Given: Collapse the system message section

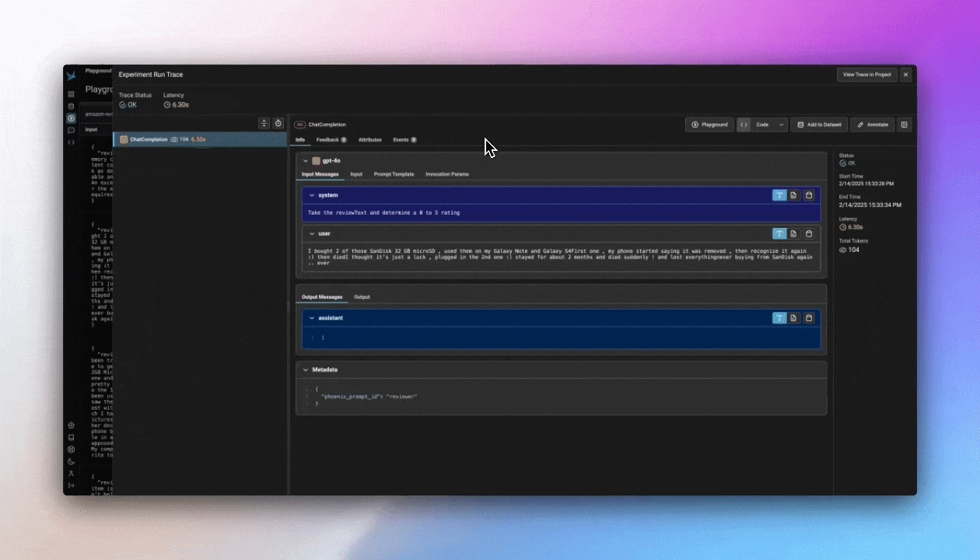Looking at the screenshot, I should [x=312, y=195].
